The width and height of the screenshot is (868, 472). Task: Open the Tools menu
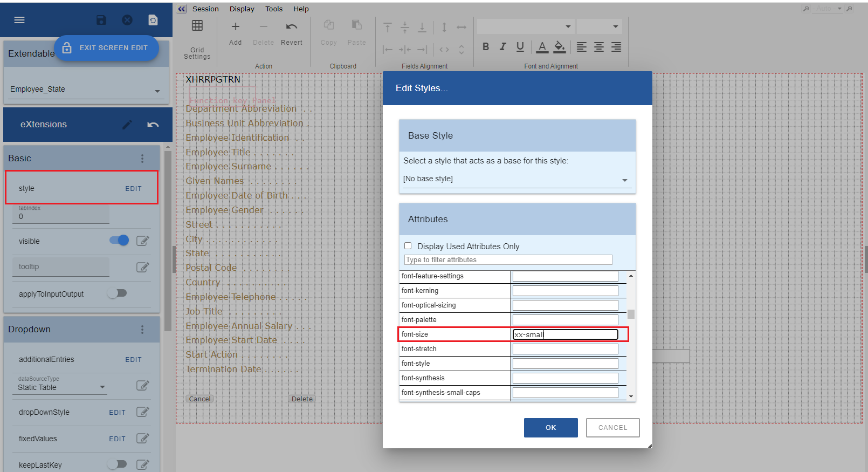click(273, 9)
